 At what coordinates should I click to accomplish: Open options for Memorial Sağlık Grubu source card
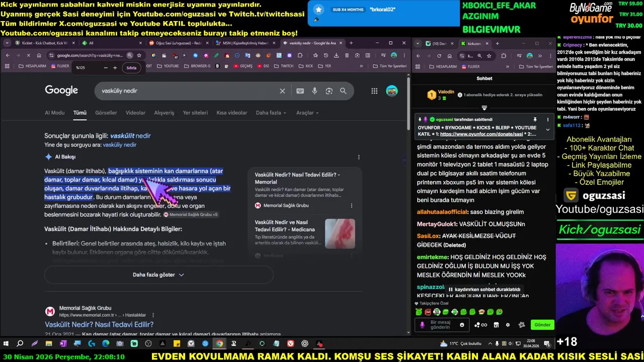click(x=351, y=206)
